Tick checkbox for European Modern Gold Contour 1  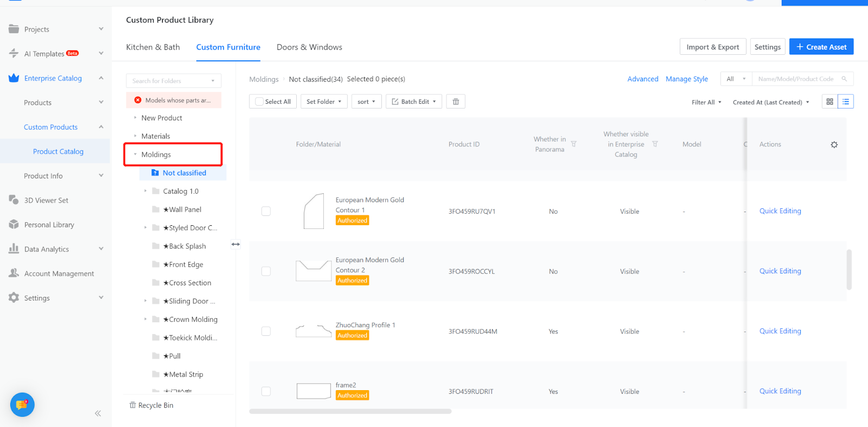point(266,211)
